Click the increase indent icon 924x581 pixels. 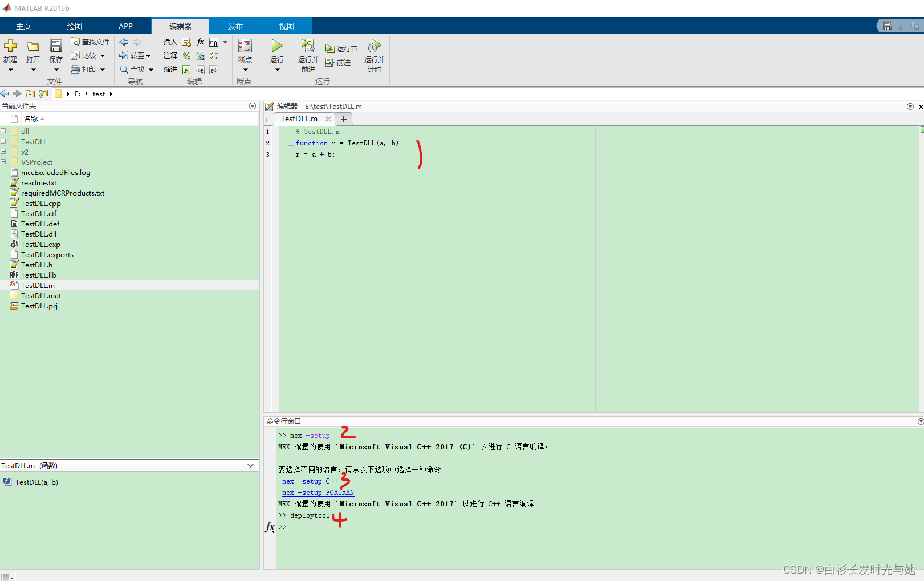[200, 70]
